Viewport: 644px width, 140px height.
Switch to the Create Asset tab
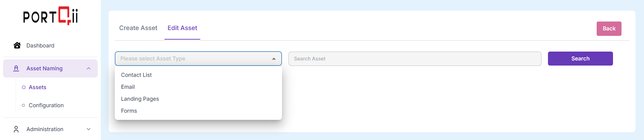(x=138, y=28)
